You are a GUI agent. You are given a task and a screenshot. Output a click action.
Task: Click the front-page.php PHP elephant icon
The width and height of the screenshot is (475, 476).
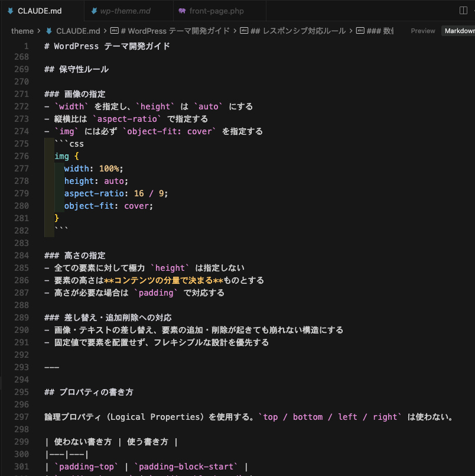tap(182, 11)
